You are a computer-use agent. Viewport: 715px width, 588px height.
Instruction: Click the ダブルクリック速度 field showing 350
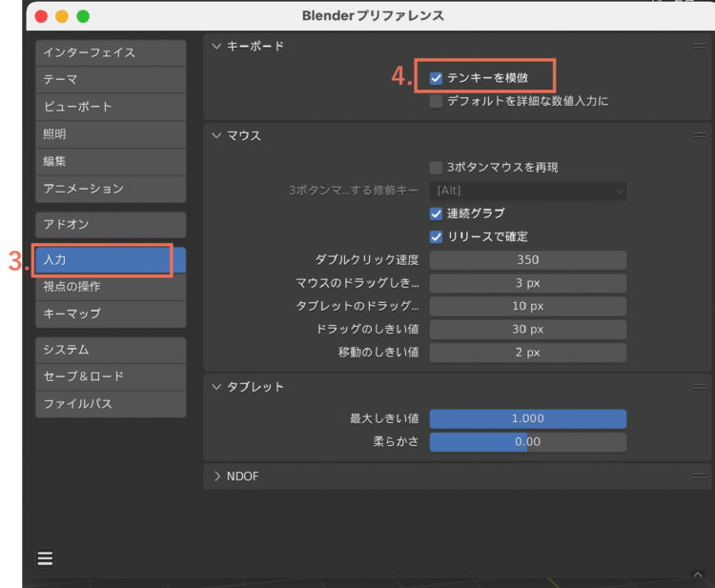tap(527, 260)
